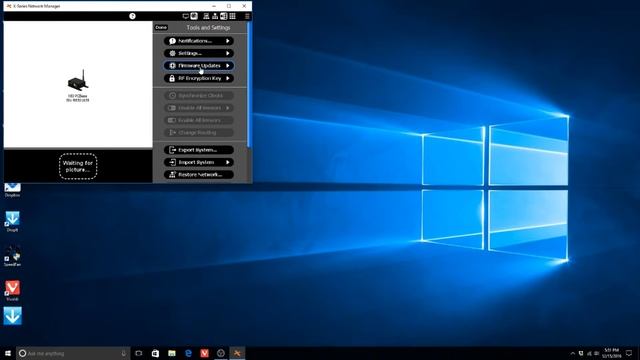
Task: Open the Windows Start menu
Action: click(x=8, y=353)
